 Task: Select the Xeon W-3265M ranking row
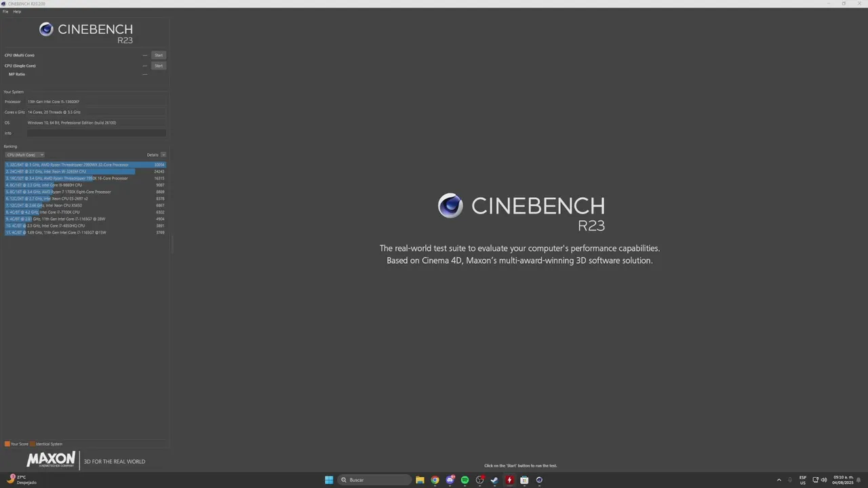click(85, 171)
